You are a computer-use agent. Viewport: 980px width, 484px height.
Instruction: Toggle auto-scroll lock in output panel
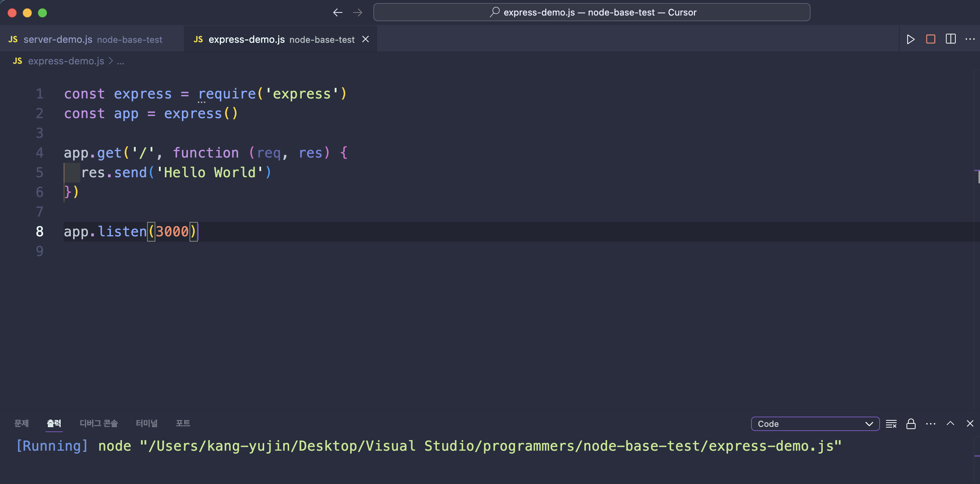(911, 423)
